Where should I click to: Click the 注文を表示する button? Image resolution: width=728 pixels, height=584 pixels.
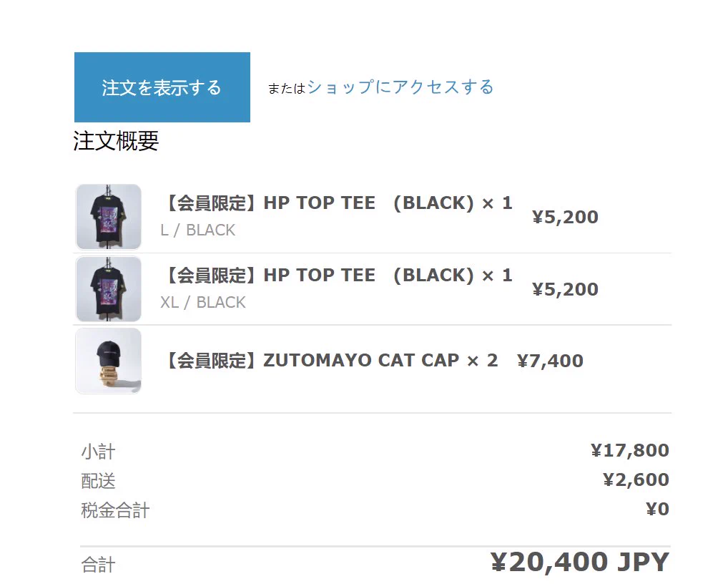(x=162, y=87)
